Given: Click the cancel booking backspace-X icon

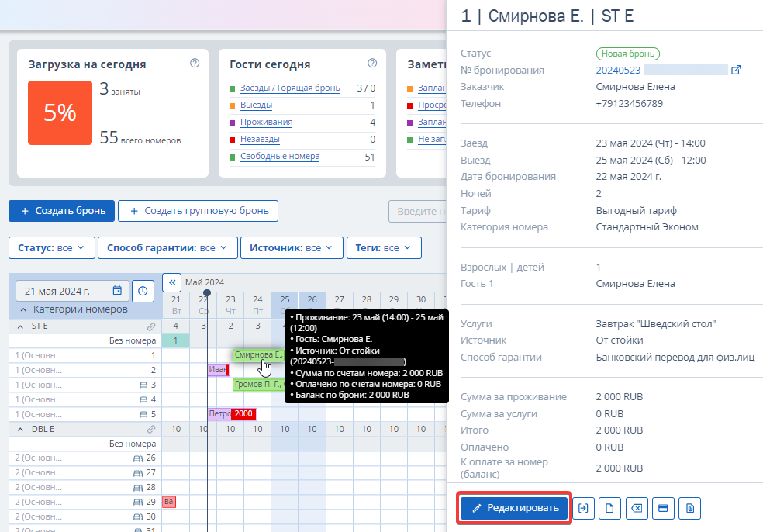Looking at the screenshot, I should click(x=637, y=509).
